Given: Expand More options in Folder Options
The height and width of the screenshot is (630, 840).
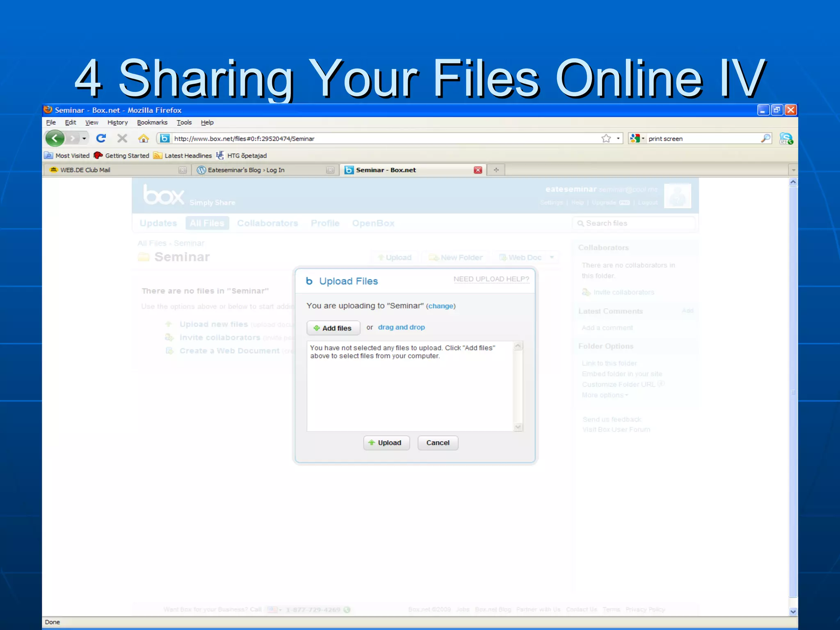Looking at the screenshot, I should 605,395.
